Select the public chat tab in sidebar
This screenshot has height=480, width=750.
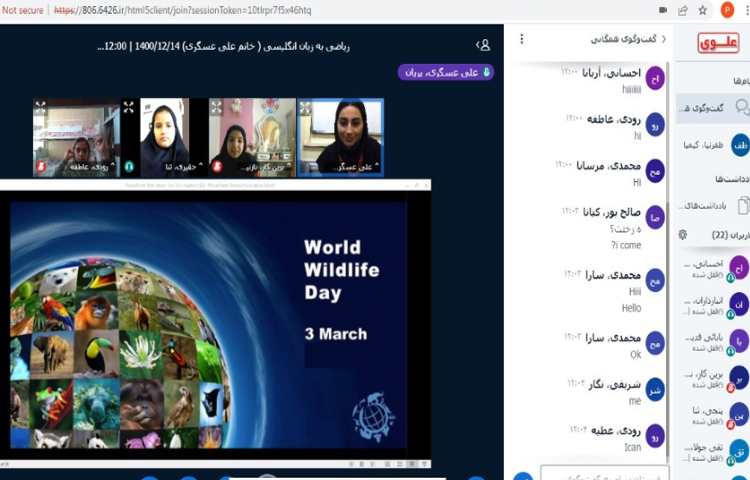click(715, 107)
